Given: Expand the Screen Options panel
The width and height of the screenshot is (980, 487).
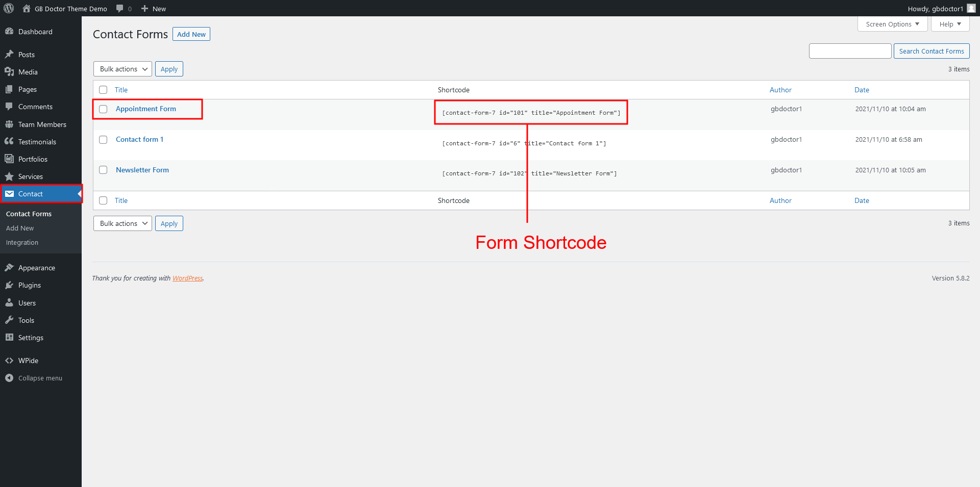Looking at the screenshot, I should 892,24.
